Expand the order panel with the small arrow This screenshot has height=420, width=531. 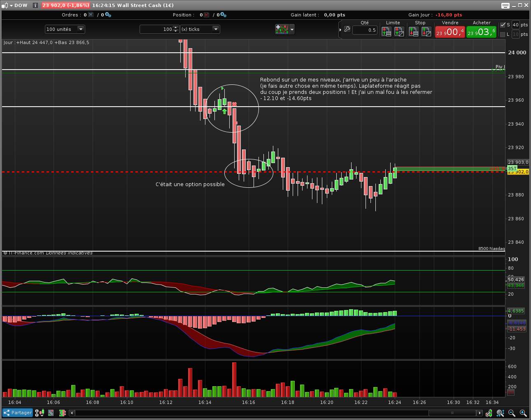tap(340, 30)
